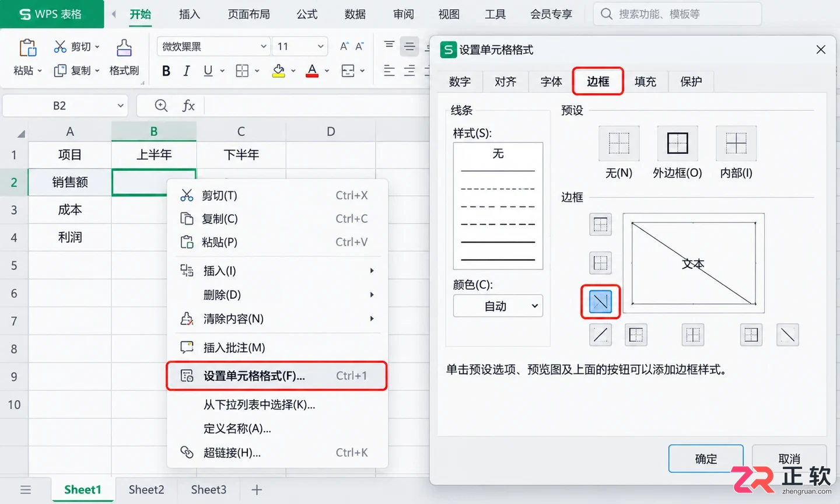
Task: Choose the no-border preset icon
Action: tap(619, 143)
